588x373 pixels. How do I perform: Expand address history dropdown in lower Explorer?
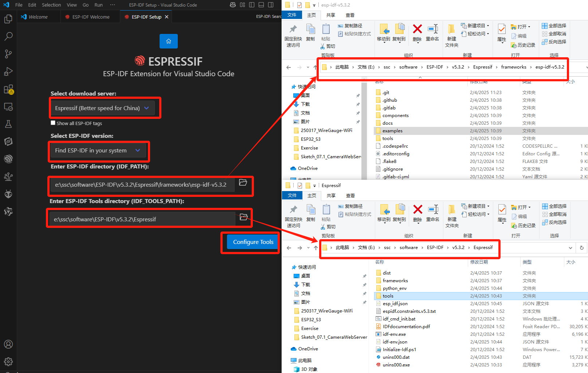click(x=570, y=248)
